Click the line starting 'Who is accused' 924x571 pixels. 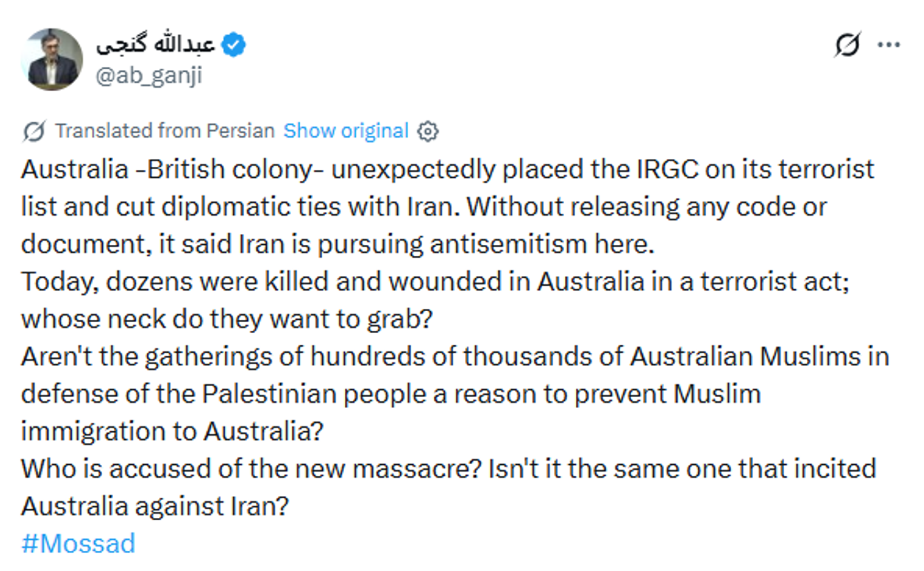[448, 469]
